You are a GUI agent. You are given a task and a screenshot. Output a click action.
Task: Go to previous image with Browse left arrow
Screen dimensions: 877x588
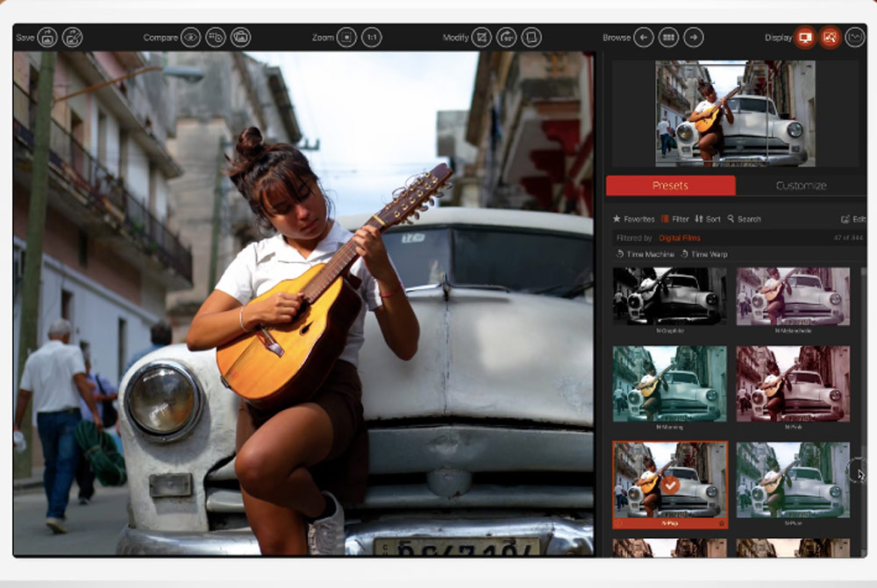click(644, 37)
